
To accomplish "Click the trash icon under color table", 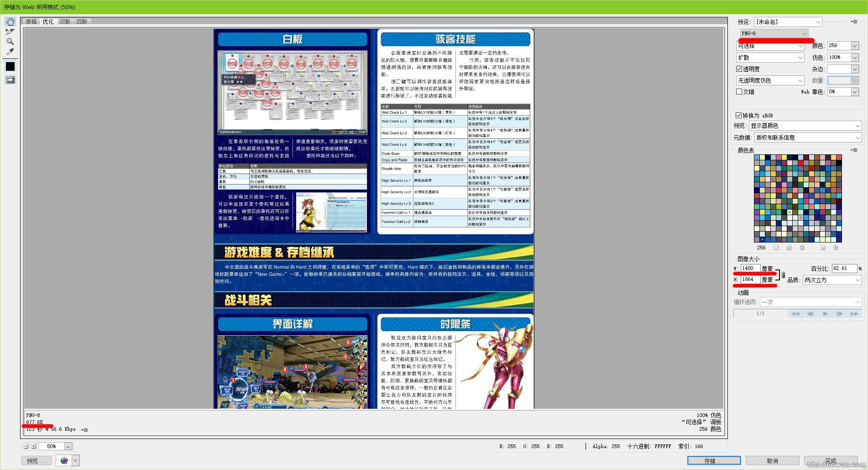I will [x=836, y=248].
